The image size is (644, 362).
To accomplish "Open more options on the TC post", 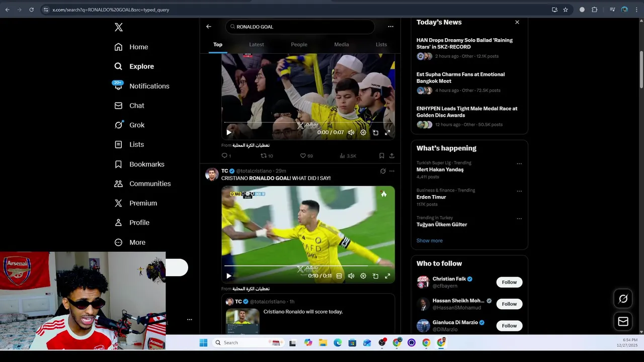I will (392, 171).
